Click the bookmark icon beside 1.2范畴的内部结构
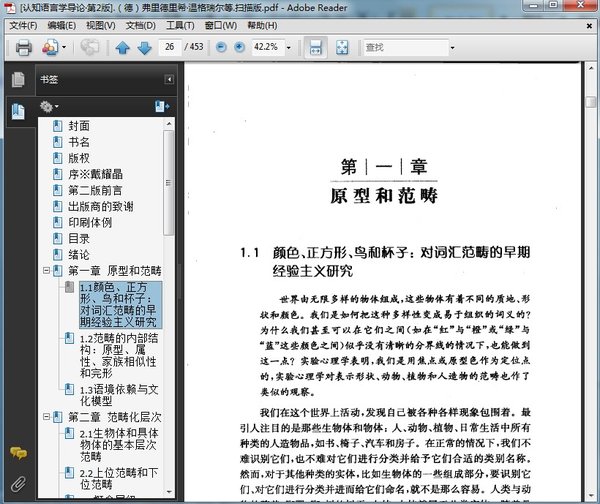 click(x=69, y=338)
